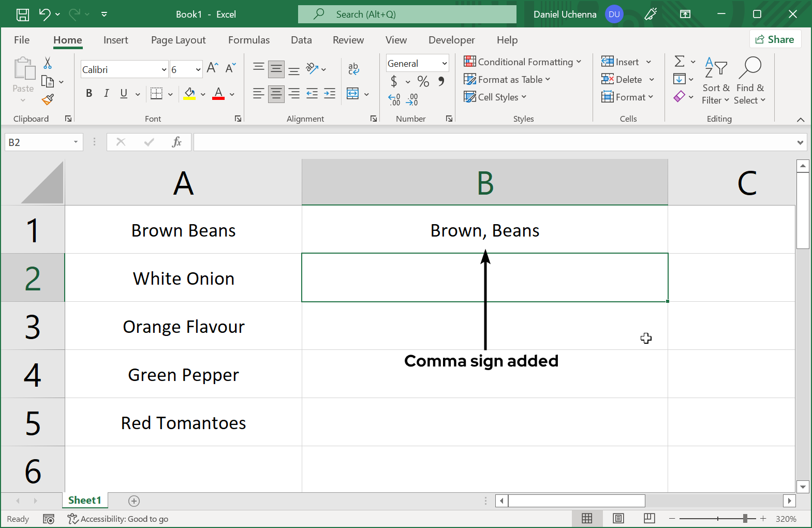This screenshot has width=812, height=528.
Task: Click the Merge & Center icon
Action: point(353,94)
